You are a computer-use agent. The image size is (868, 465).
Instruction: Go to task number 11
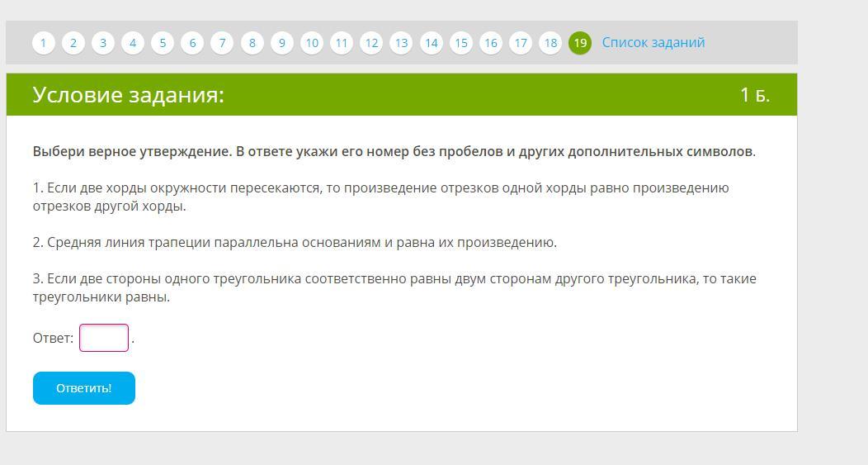coord(342,43)
